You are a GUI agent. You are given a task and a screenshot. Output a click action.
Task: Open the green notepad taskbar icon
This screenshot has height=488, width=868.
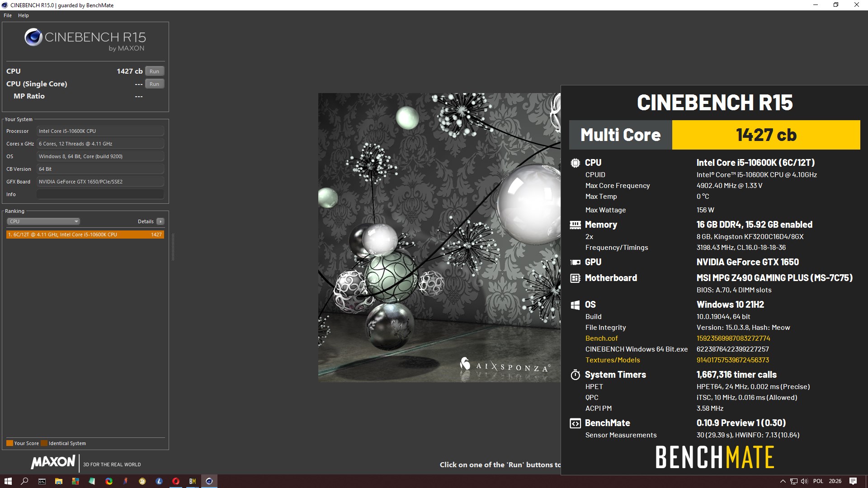pyautogui.click(x=92, y=481)
